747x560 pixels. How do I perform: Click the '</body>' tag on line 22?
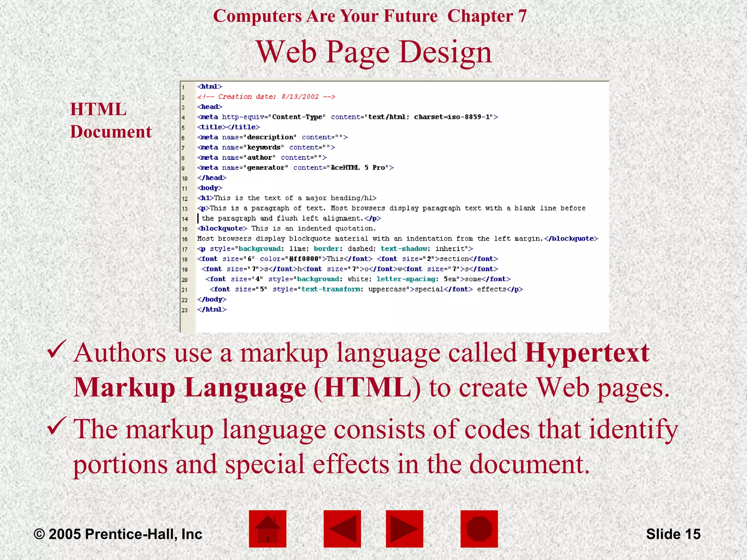(212, 299)
